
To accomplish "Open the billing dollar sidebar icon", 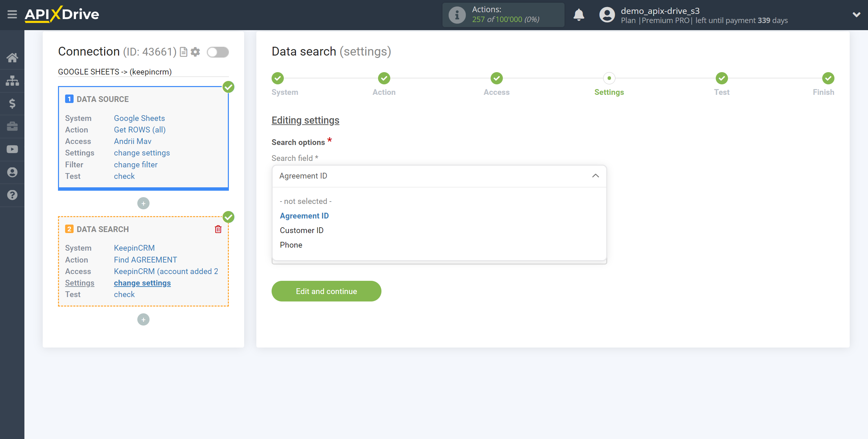I will tap(12, 103).
